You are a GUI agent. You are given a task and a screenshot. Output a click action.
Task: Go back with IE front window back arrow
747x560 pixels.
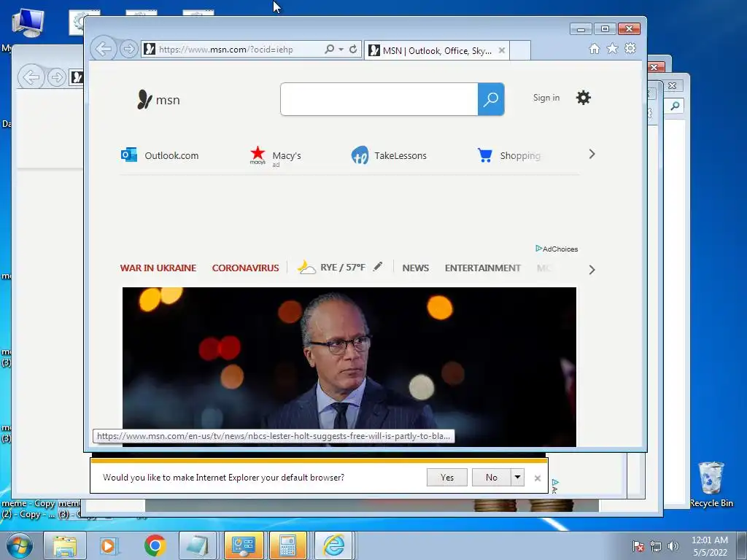103,49
